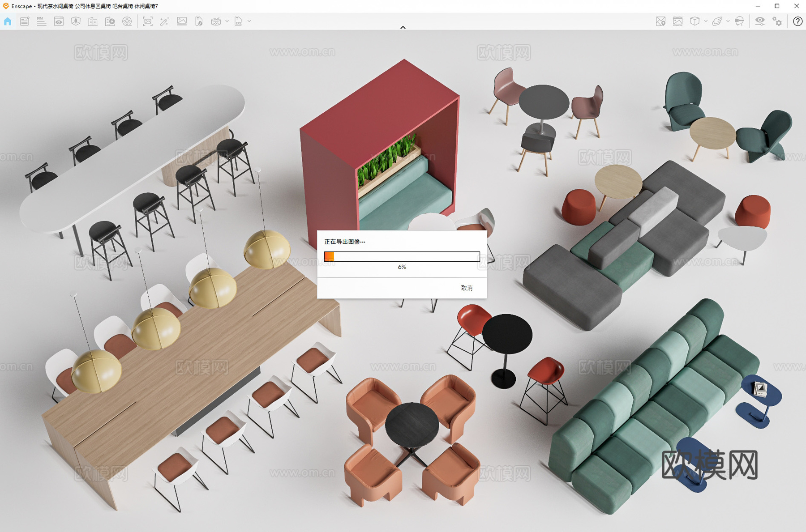Click the magic wand enhance icon
Screen dimensions: 806x532
[x=164, y=21]
